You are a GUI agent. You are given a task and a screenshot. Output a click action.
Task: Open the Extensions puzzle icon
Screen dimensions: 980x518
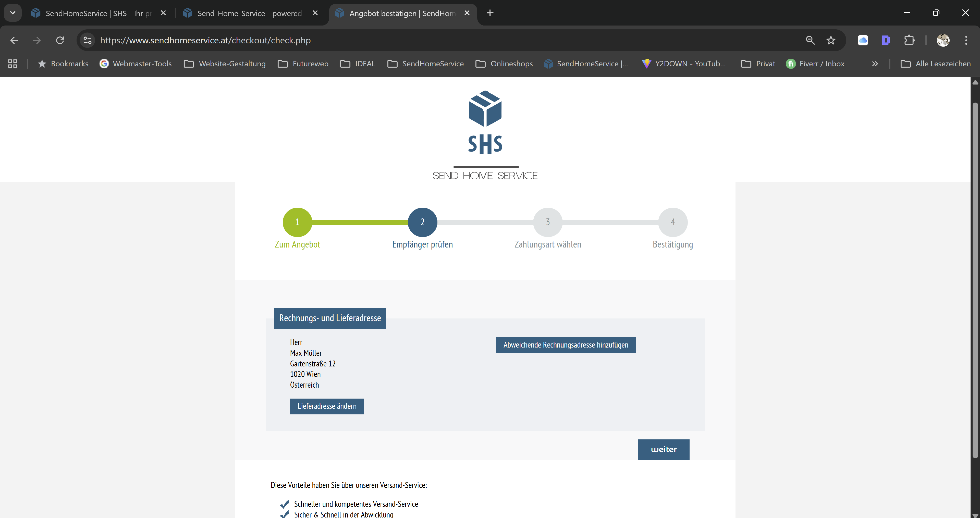coord(909,40)
